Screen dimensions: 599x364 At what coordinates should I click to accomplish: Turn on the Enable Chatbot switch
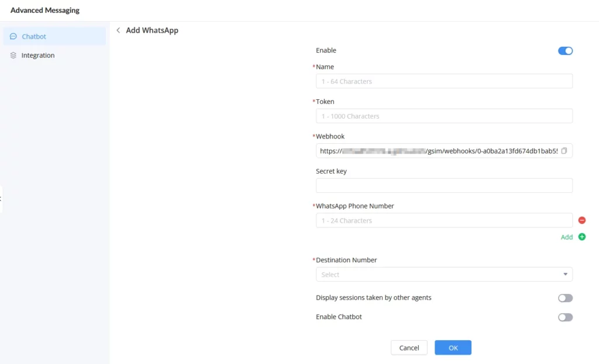(x=566, y=317)
